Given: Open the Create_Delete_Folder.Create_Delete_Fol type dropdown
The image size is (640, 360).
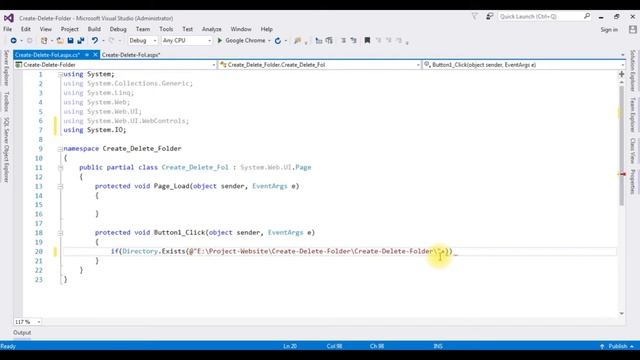Looking at the screenshot, I should tap(320, 65).
